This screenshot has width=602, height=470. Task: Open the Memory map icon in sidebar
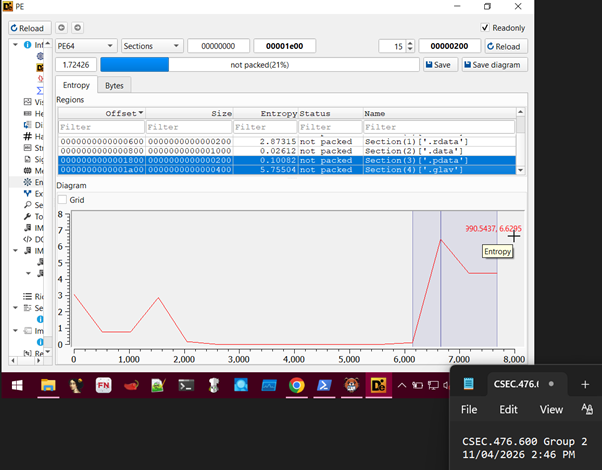[x=28, y=170]
